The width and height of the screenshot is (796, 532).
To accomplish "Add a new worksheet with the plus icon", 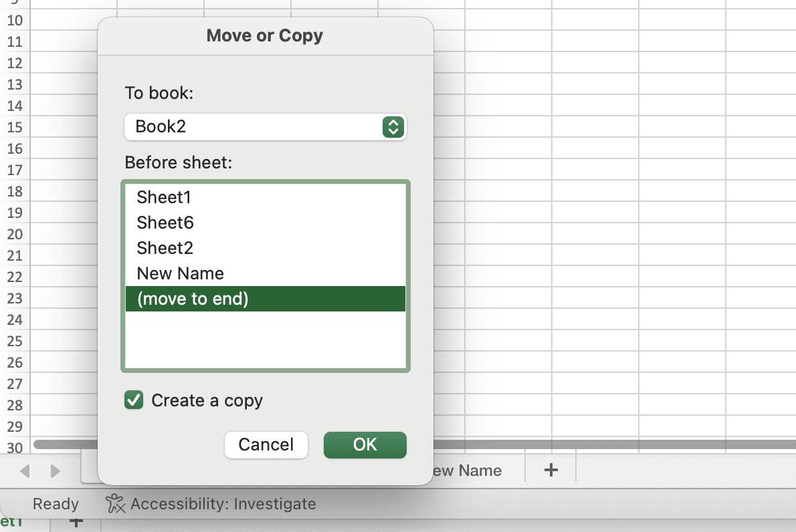I will coord(550,471).
